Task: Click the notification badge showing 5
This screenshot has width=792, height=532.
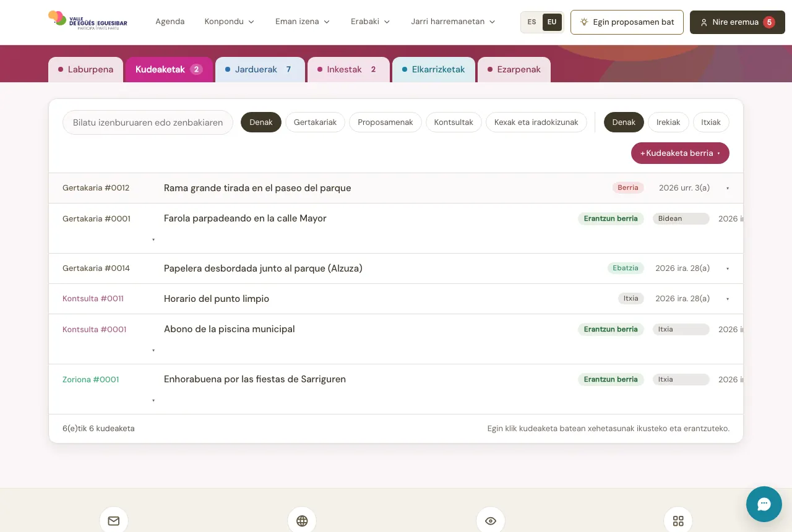Action: click(x=769, y=22)
